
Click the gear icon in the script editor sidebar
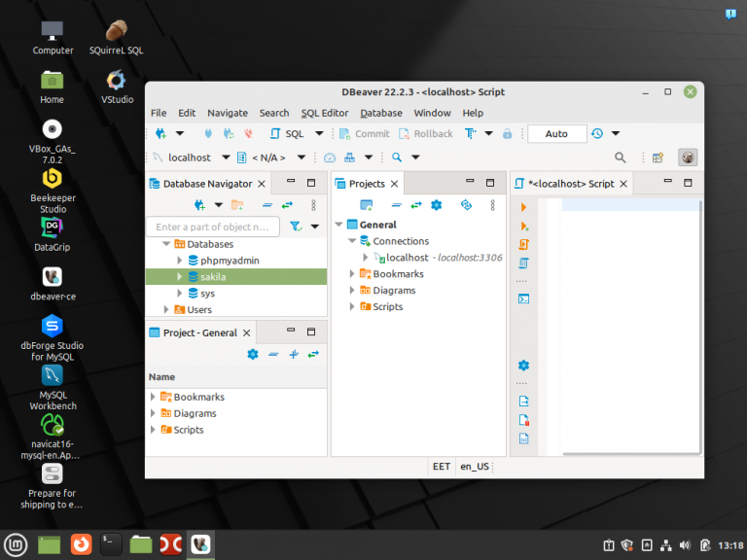523,365
